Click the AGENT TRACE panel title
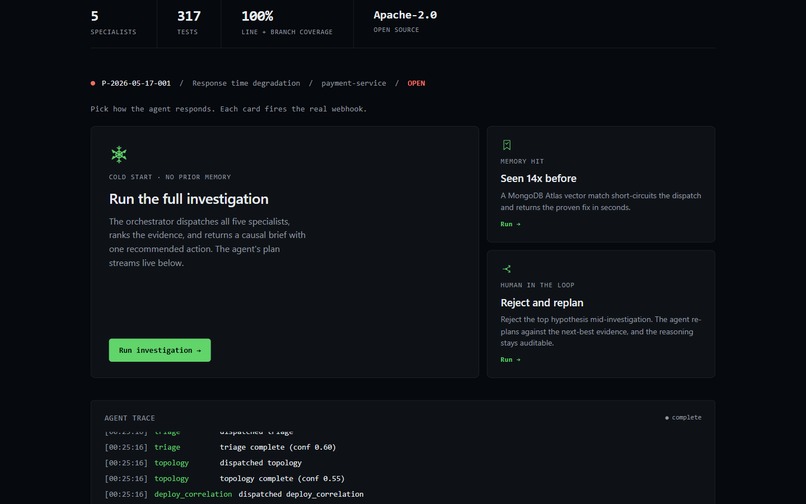This screenshot has width=806, height=504. [130, 418]
